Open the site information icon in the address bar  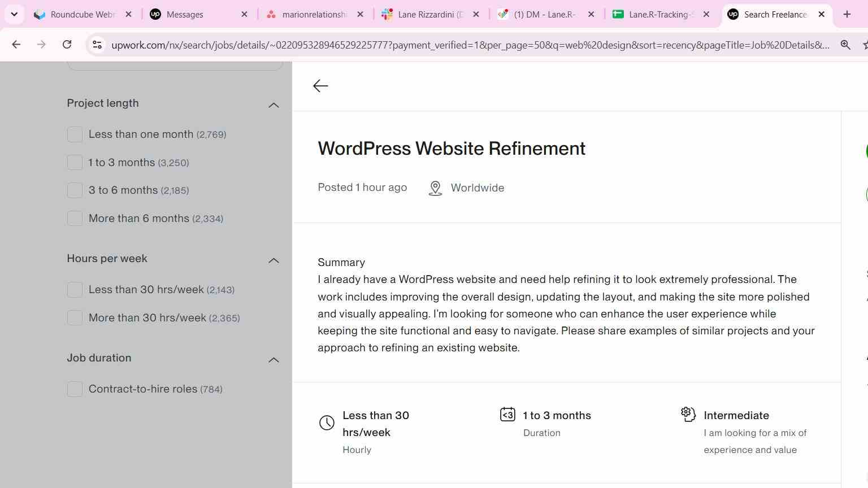97,45
